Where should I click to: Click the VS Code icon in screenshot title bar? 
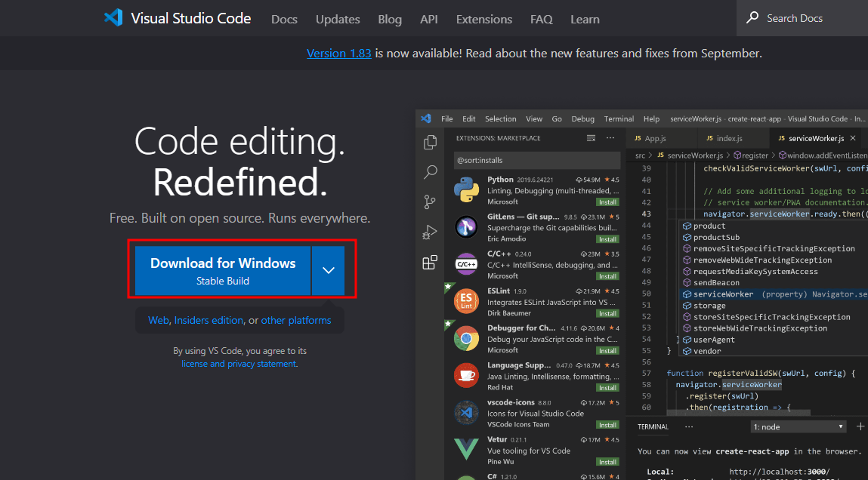coord(426,118)
